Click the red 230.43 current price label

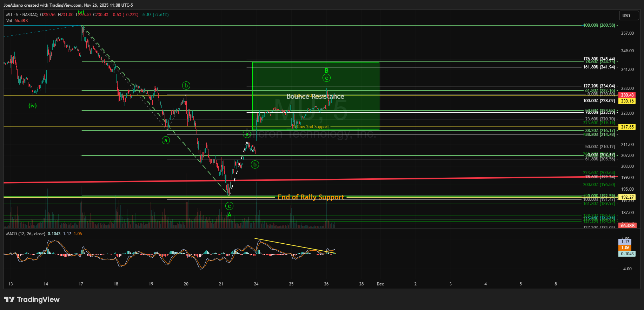pos(627,95)
